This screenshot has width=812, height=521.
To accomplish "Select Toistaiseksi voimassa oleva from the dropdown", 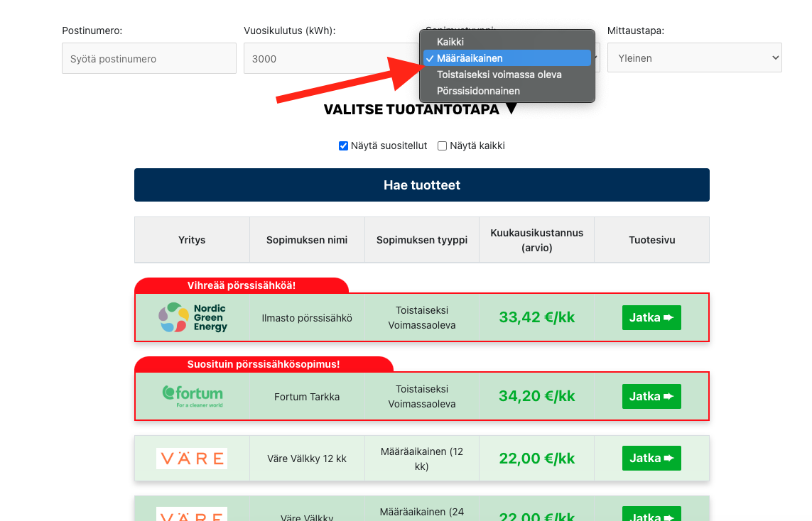I will 507,74.
